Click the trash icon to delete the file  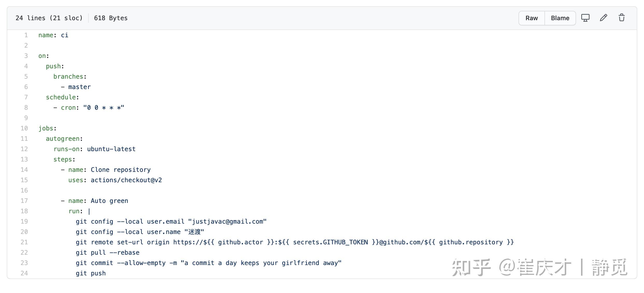(x=621, y=18)
